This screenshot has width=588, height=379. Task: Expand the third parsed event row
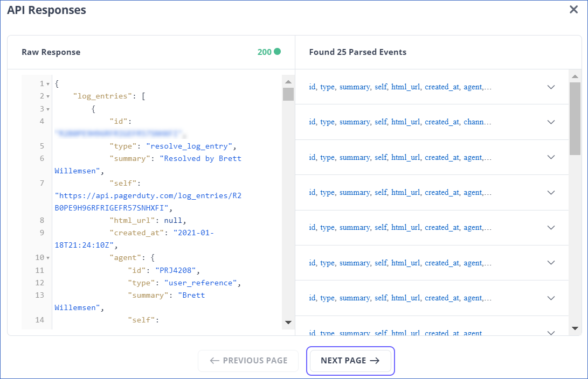[551, 157]
